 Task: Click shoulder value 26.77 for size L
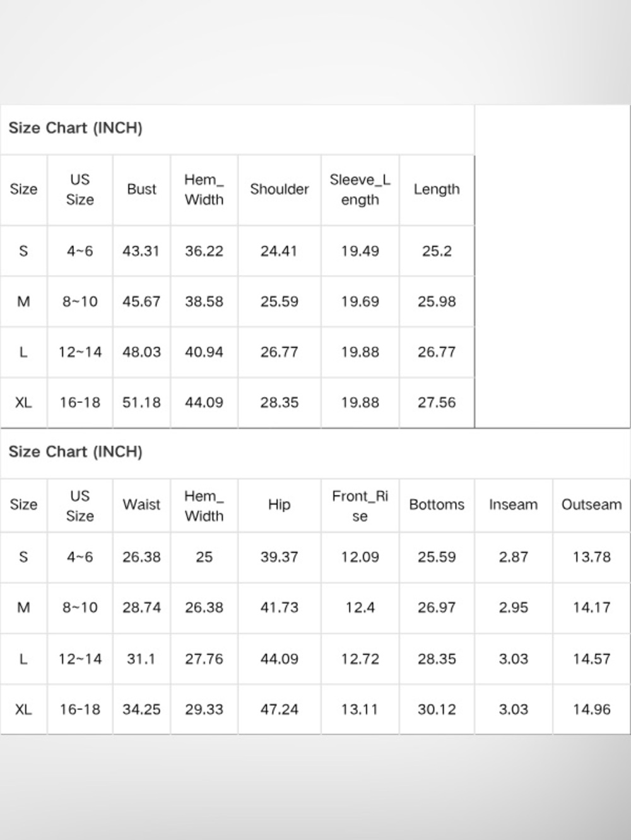click(279, 352)
